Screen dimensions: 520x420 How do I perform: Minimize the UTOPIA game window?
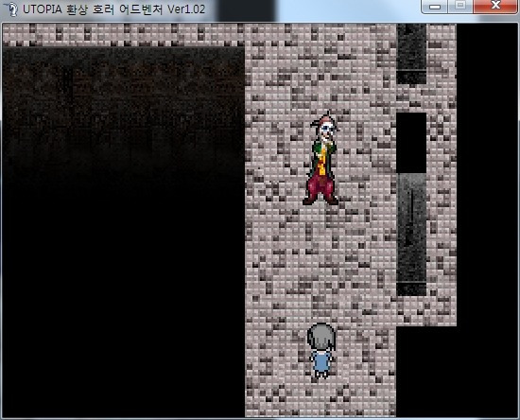tap(435, 7)
